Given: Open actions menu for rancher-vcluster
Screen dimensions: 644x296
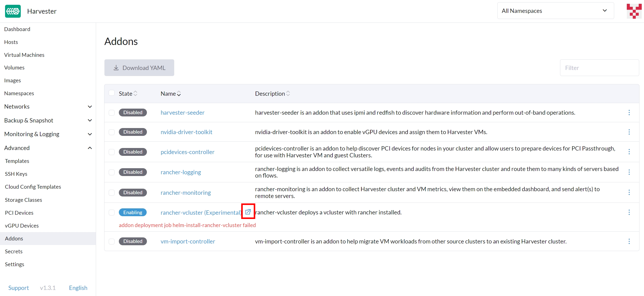Looking at the screenshot, I should click(629, 212).
